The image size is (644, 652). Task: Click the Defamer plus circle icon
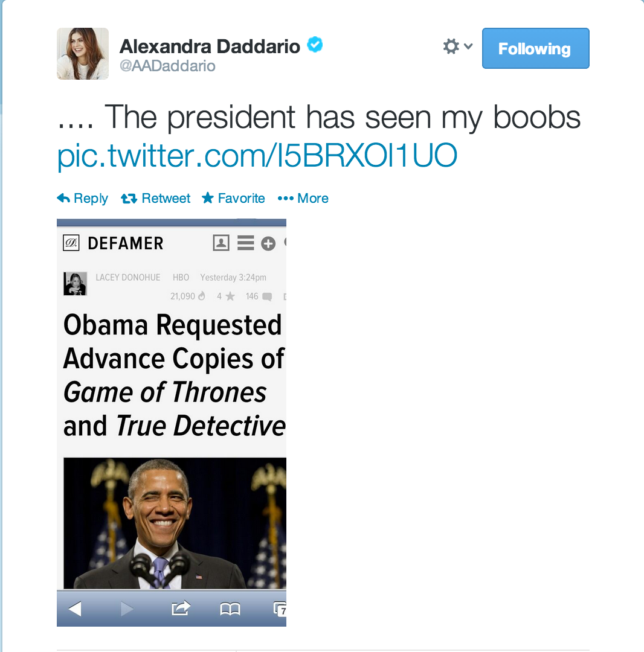tap(268, 243)
